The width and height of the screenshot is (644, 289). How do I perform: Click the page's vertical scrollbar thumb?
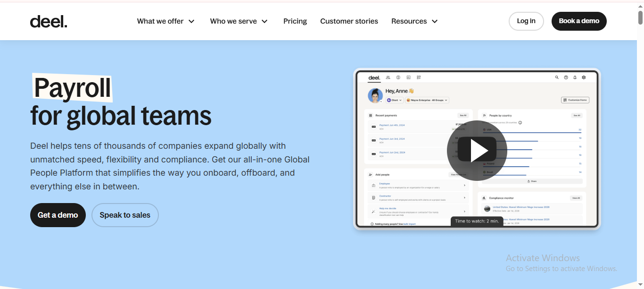(640, 17)
